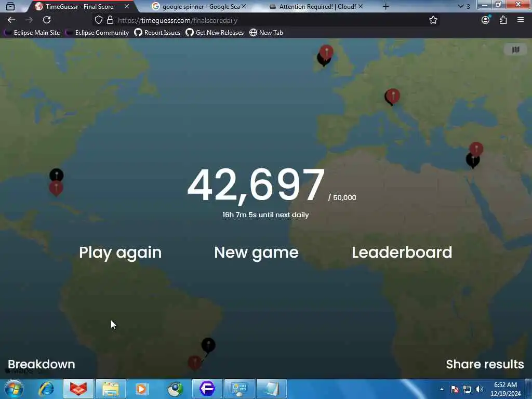Close the TimeGuessr tab

[x=127, y=6]
